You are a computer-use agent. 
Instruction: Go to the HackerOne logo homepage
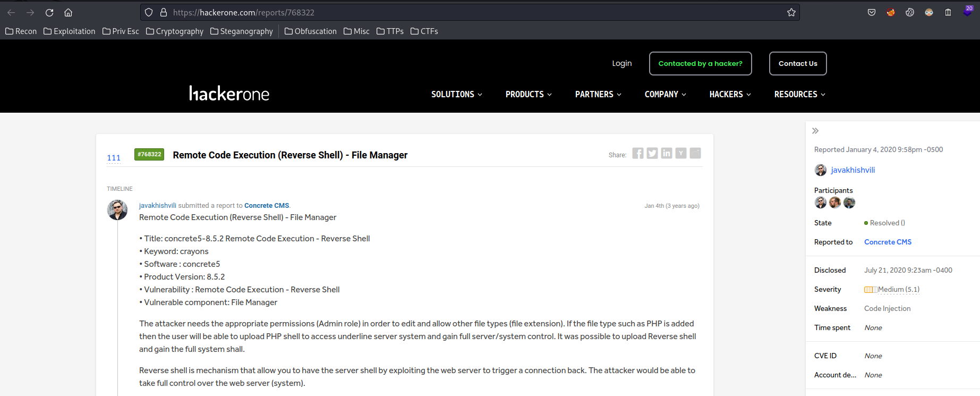[229, 94]
